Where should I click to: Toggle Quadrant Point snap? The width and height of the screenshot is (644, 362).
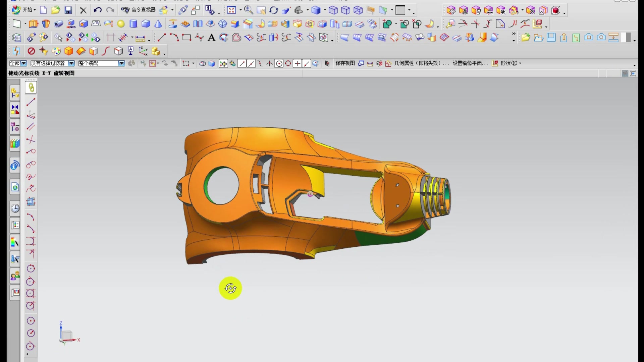click(288, 63)
